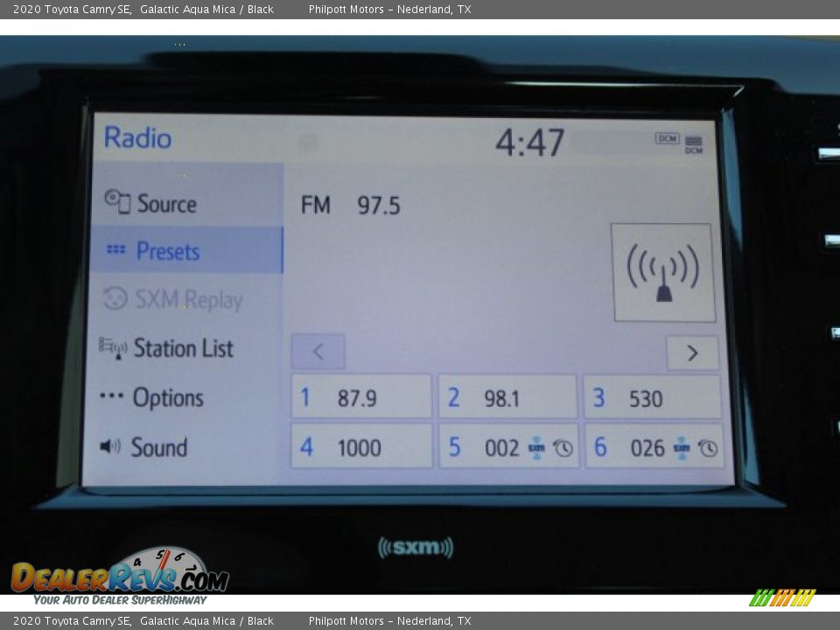This screenshot has height=630, width=840.
Task: Open the Presets tab
Action: tap(185, 251)
